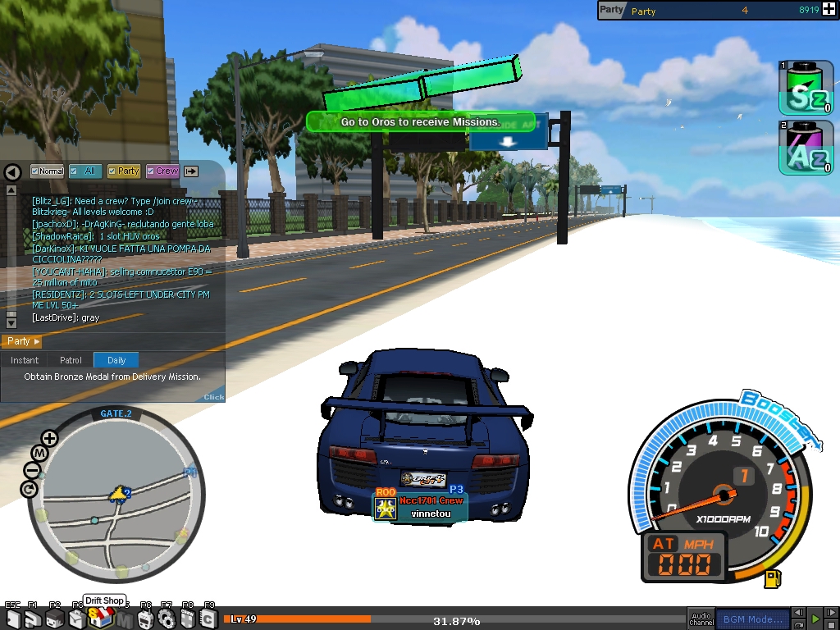Click [LastDrive]: gray chat message
840x630 pixels.
point(66,317)
